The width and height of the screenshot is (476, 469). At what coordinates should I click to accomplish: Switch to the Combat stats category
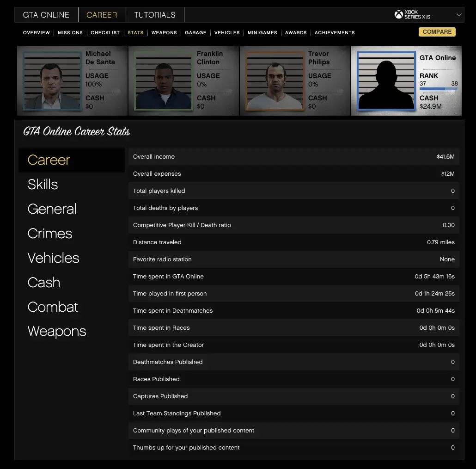click(53, 307)
